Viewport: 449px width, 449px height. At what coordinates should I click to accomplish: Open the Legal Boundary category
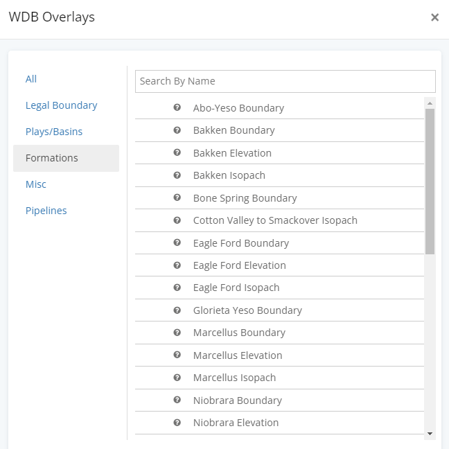click(x=61, y=105)
